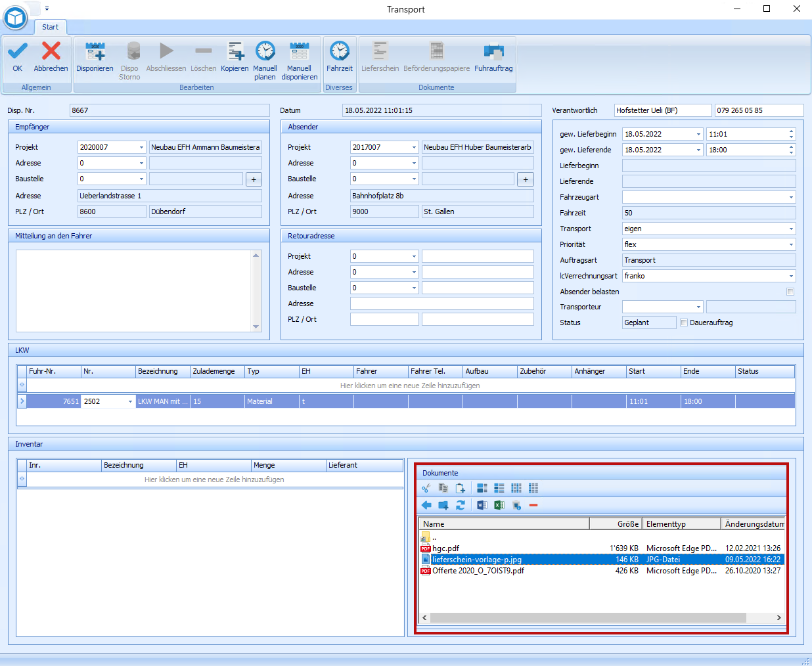Image resolution: width=812 pixels, height=666 pixels.
Task: Confirm with the OK checkmark button
Action: (x=17, y=56)
